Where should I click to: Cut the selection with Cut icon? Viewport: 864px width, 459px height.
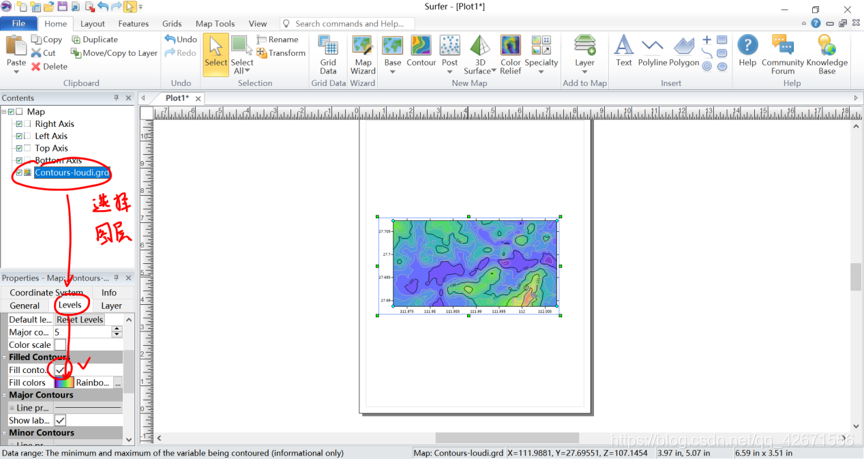(36, 53)
